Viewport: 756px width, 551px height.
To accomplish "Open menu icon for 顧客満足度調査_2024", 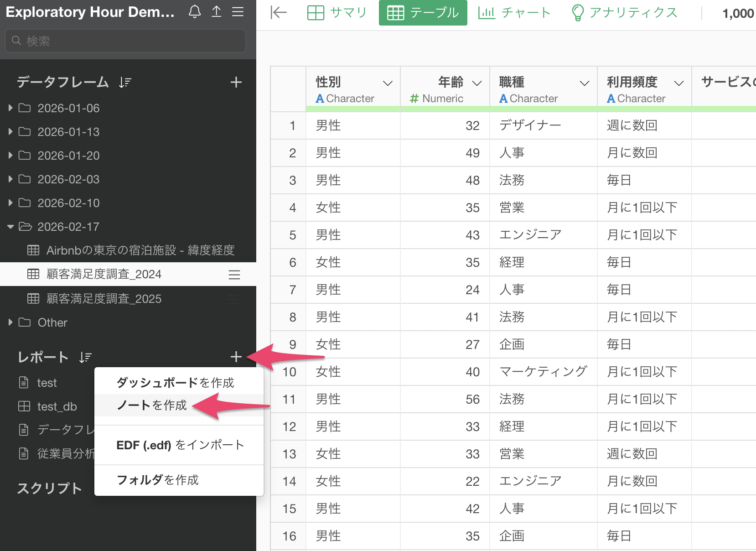I will click(234, 275).
